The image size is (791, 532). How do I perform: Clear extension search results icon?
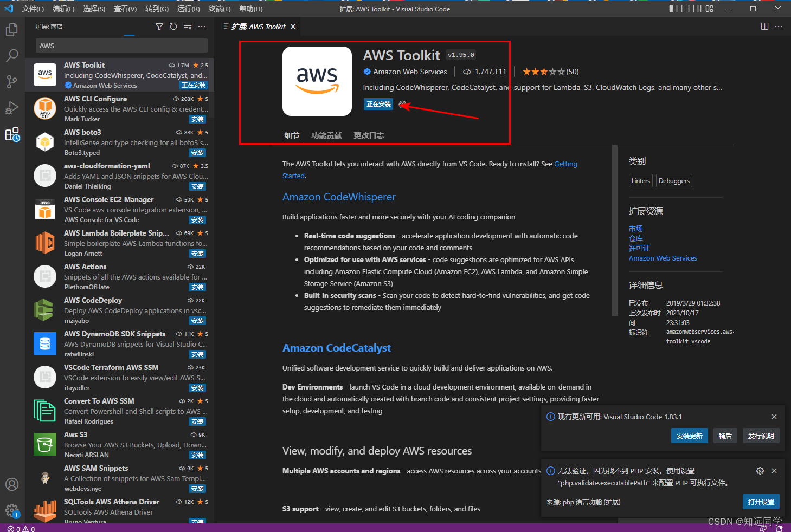188,27
